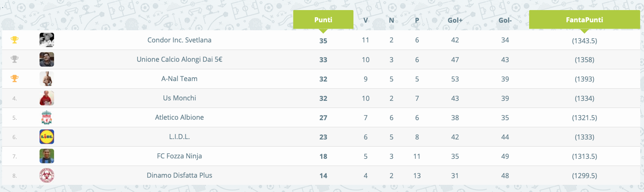This screenshot has height=192, width=644.
Task: Click the Unione Calcio Alongi avatar photo
Action: coord(47,59)
